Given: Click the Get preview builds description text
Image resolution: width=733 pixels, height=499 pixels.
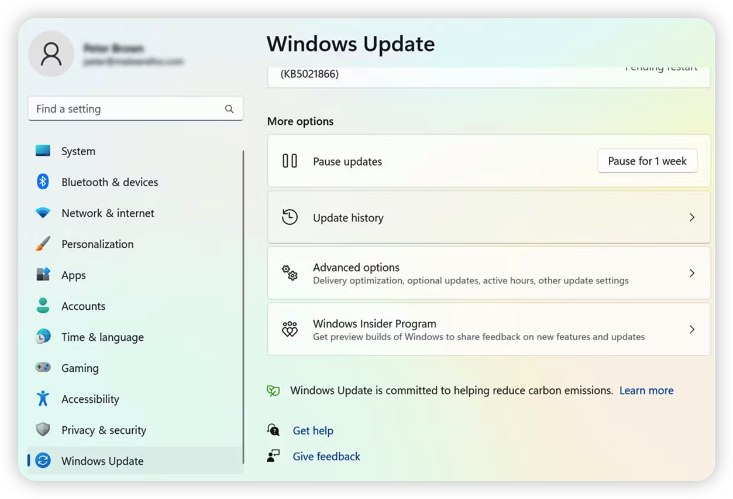Looking at the screenshot, I should coord(479,337).
